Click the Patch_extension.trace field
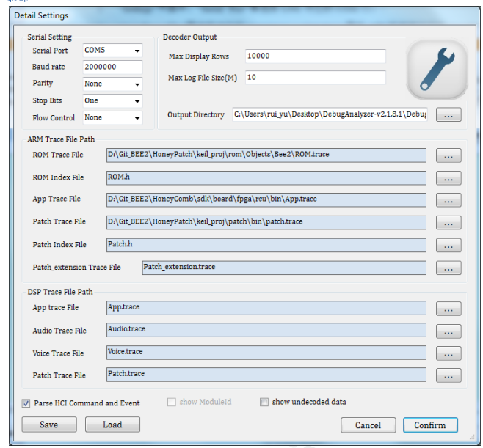 [x=284, y=268]
